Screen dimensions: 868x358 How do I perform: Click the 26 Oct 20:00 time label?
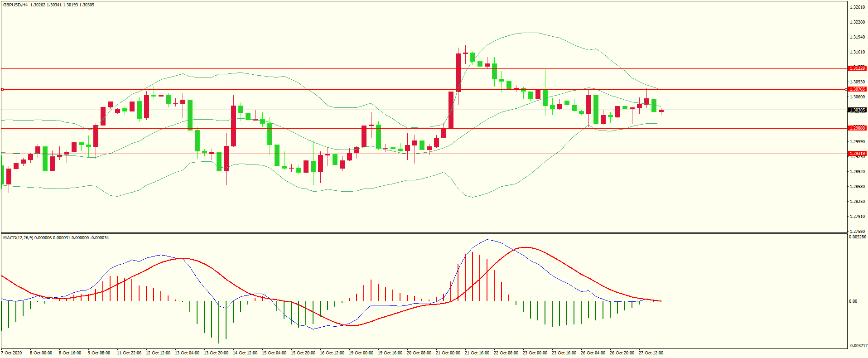coord(622,353)
